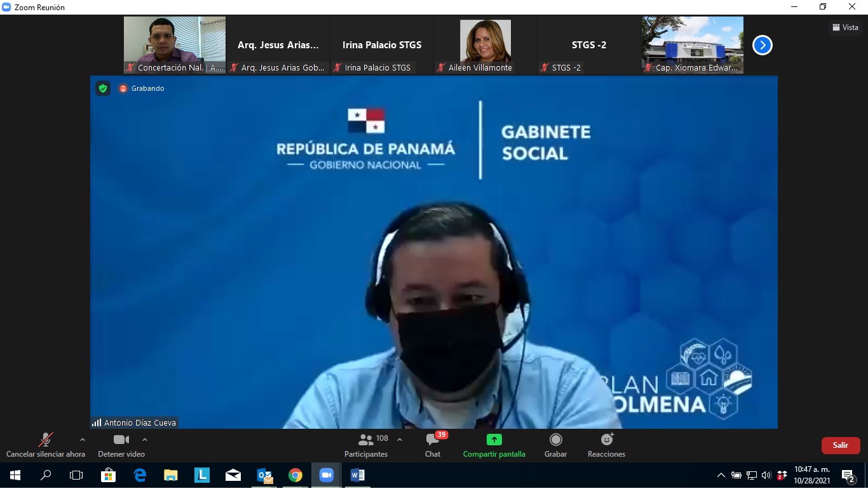Expand audio options arrow beside microphone

pyautogui.click(x=82, y=440)
